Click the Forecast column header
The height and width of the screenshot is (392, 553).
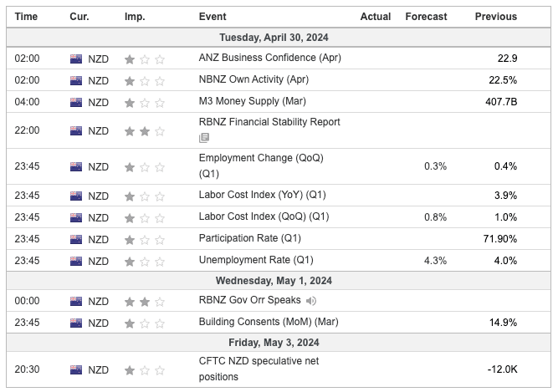(x=426, y=17)
